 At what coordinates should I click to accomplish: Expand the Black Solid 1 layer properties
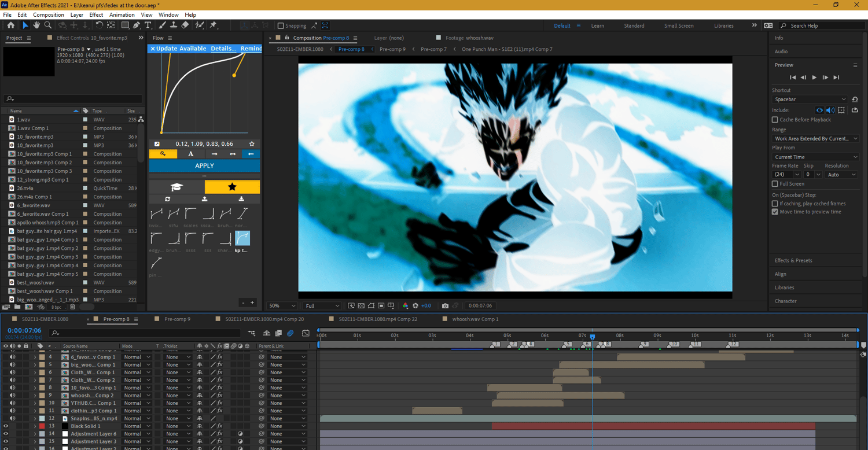[x=35, y=426]
